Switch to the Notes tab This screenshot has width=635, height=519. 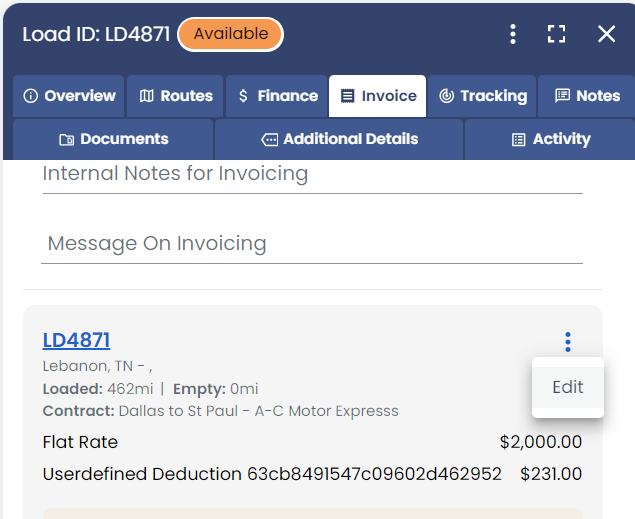[x=587, y=96]
